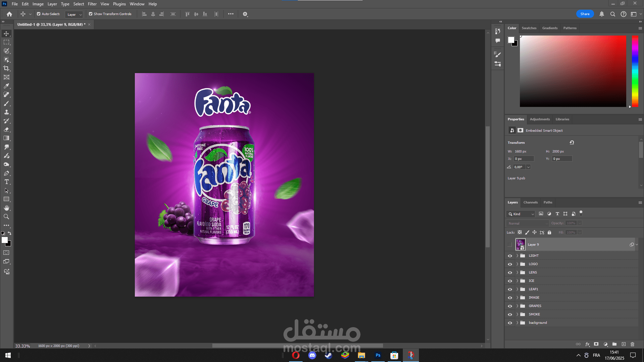Click the foreground color swatch in Color panel

click(511, 40)
